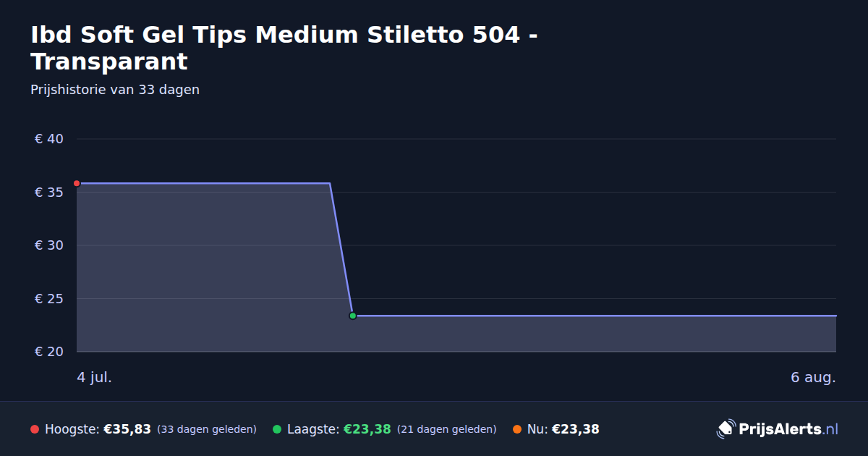Click the 6 aug. end date label
Screen dimensions: 868x456
pos(813,377)
